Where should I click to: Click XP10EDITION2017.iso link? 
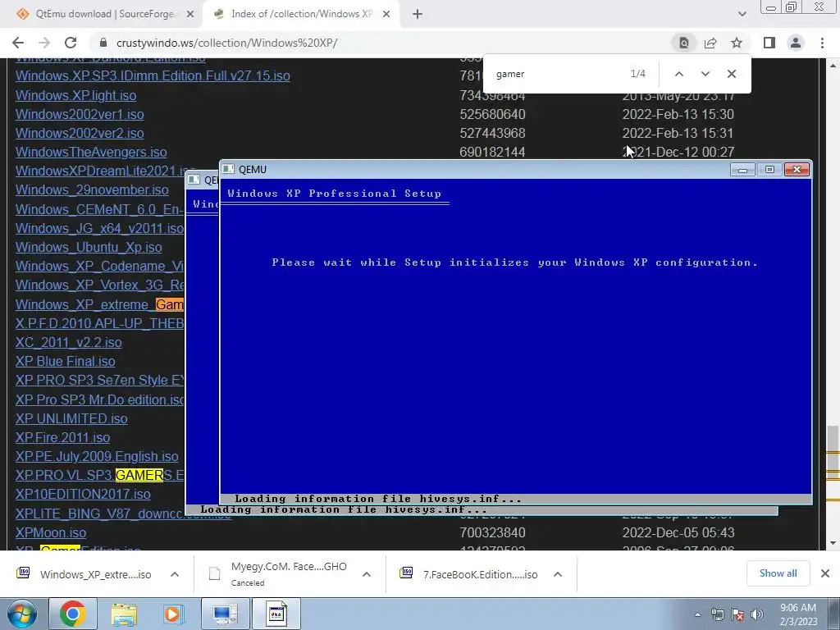[x=83, y=495]
